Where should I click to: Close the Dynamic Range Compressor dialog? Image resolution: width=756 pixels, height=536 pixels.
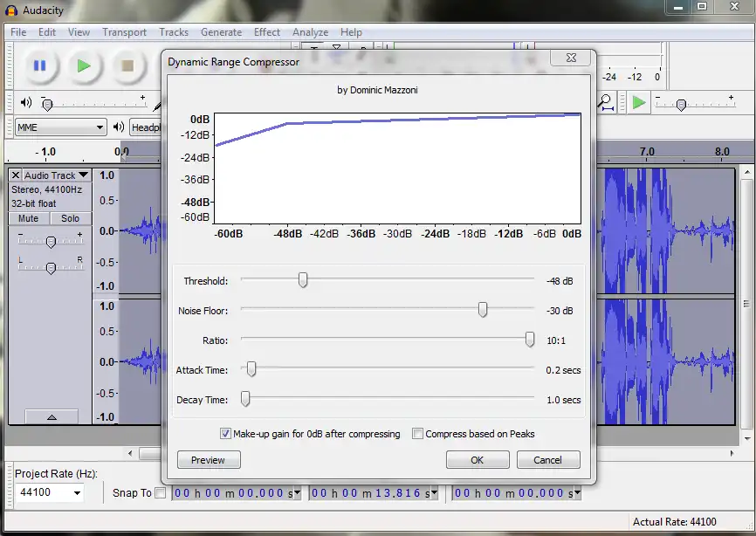[x=571, y=58]
